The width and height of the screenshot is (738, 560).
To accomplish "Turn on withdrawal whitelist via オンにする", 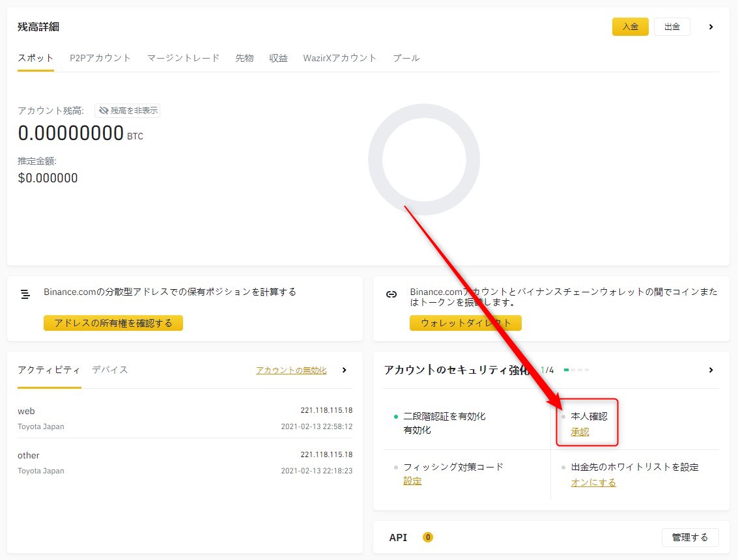I will (593, 483).
